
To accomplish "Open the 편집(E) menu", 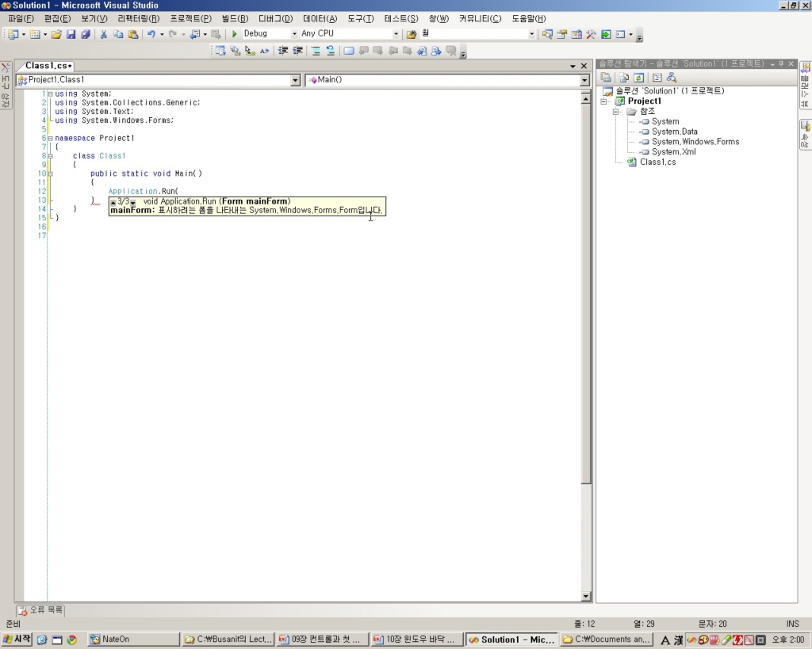I will click(x=57, y=19).
